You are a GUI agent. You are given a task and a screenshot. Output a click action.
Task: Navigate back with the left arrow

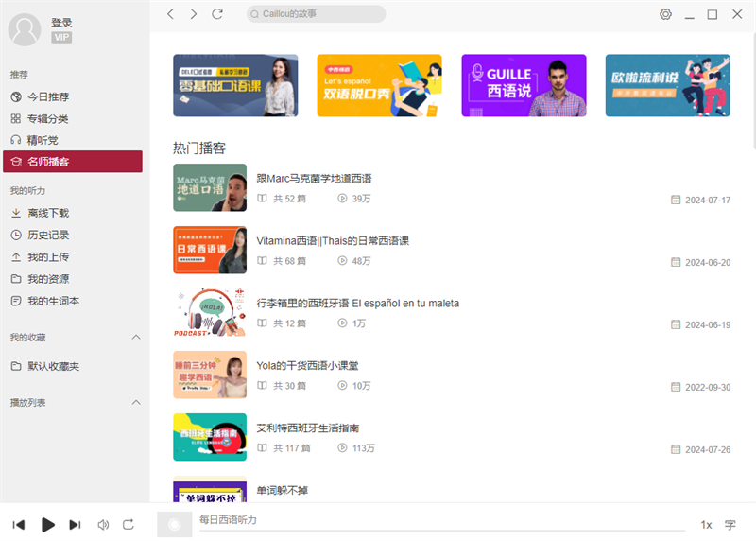pyautogui.click(x=171, y=14)
